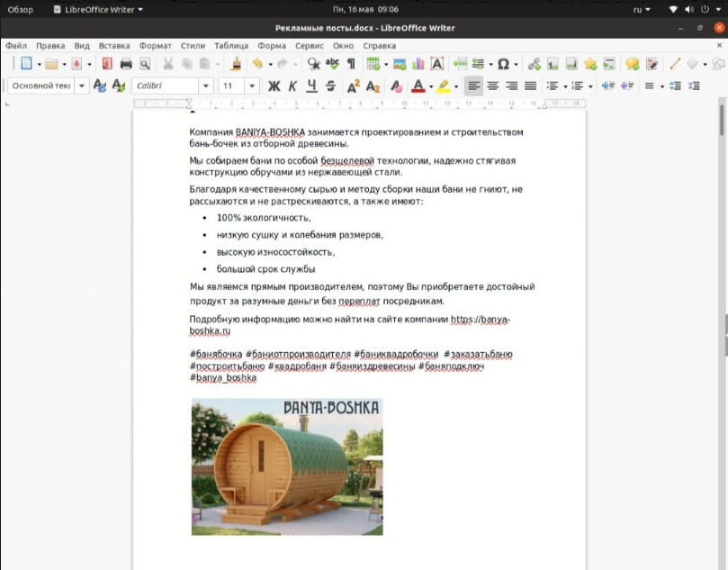Click the Обзор activities button

pyautogui.click(x=21, y=9)
